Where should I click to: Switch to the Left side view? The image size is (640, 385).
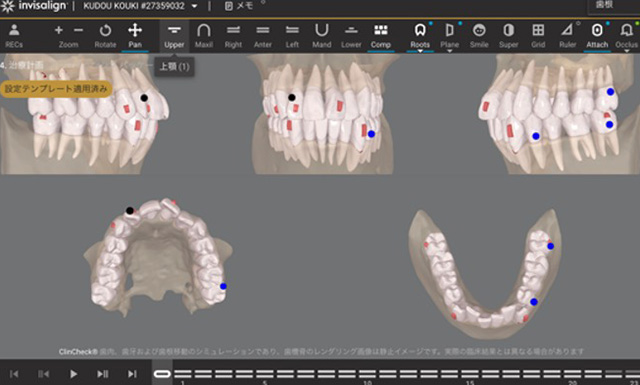pos(292,36)
